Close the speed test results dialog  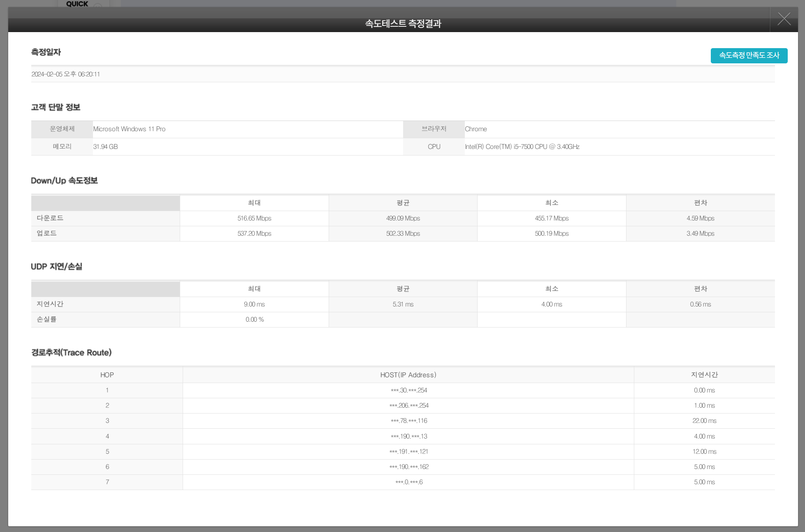(x=784, y=19)
